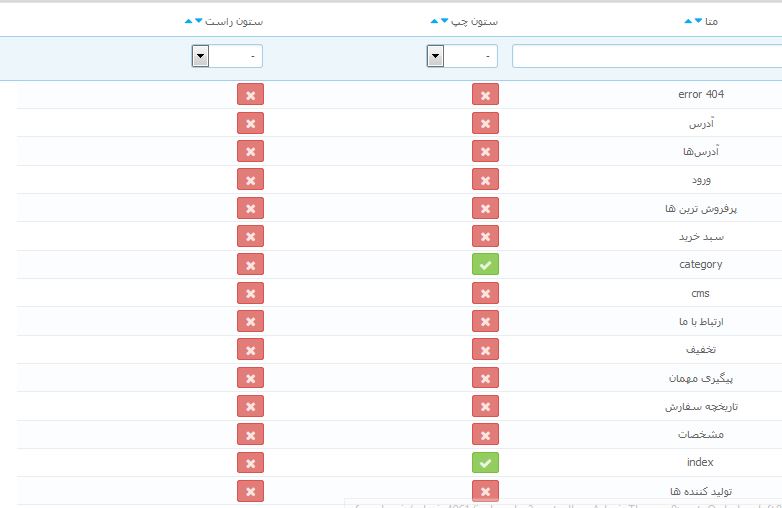The width and height of the screenshot is (782, 508).
Task: Enable left column for آدرس‌ها row
Action: [485, 151]
